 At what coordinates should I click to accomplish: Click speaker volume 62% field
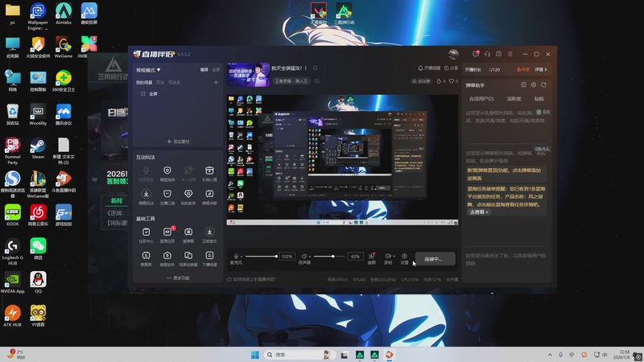click(356, 257)
